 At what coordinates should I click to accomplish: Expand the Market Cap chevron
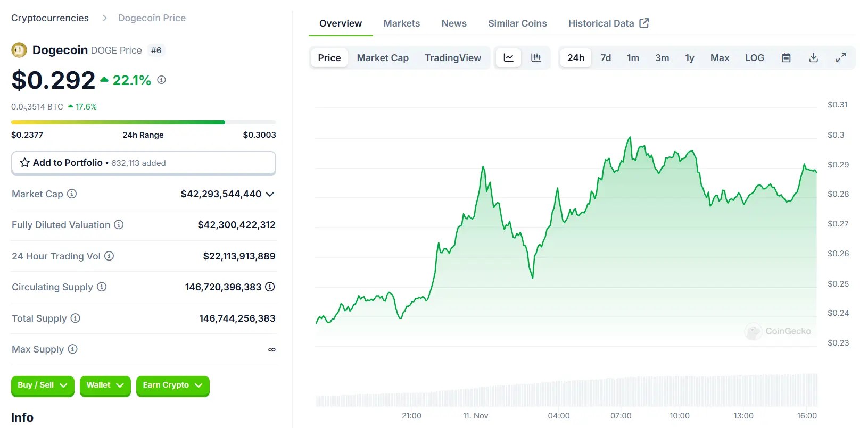(x=270, y=194)
